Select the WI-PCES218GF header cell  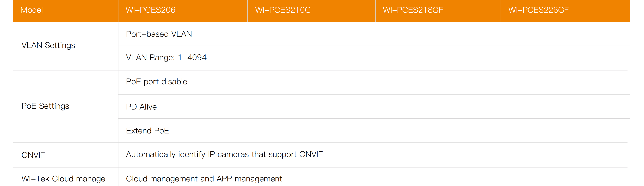(x=413, y=10)
